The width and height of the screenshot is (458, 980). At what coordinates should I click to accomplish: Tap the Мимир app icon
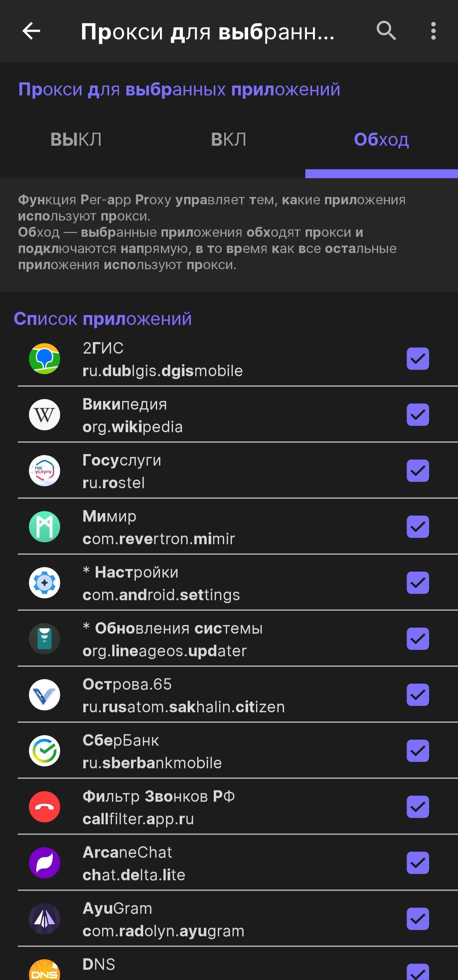coord(45,526)
